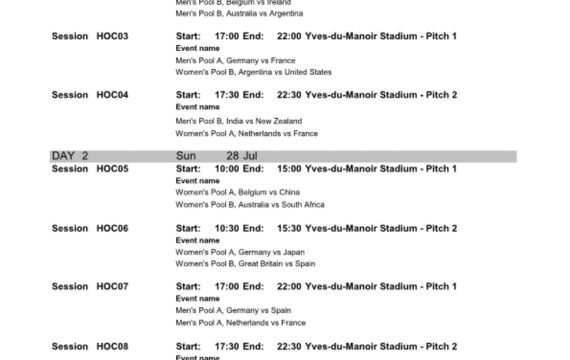Click the Men's Pool A, Germany vs Spain line
This screenshot has height=360, width=570.
(233, 310)
